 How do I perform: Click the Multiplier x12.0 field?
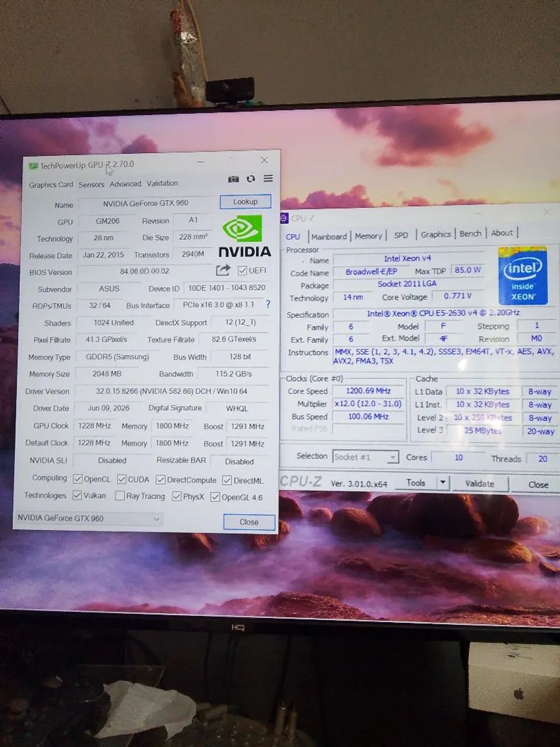(x=368, y=404)
